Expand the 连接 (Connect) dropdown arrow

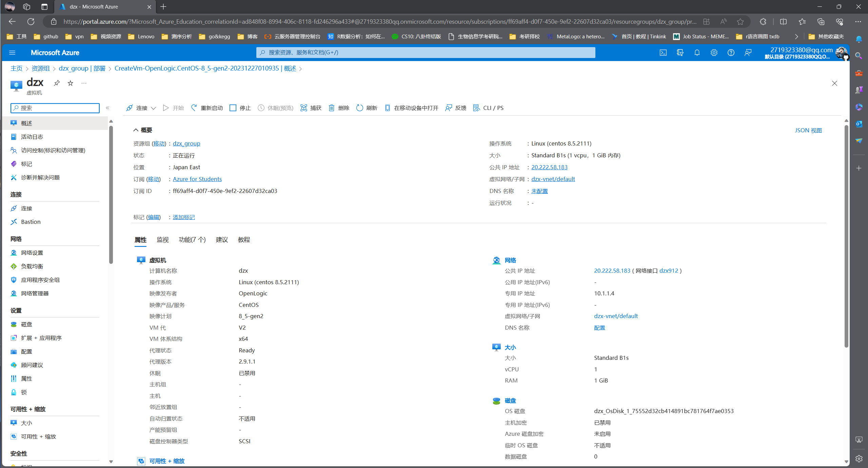pyautogui.click(x=154, y=108)
